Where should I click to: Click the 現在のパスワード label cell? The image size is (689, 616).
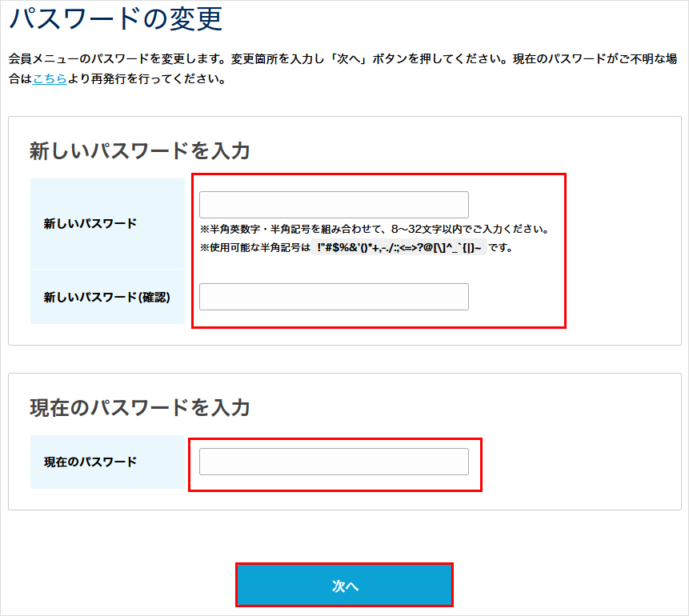point(107,461)
